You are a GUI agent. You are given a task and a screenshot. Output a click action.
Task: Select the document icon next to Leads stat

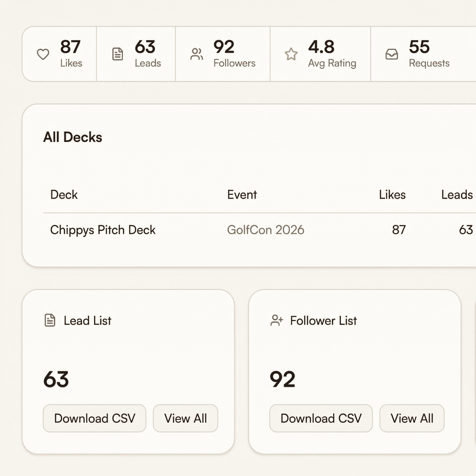click(118, 54)
